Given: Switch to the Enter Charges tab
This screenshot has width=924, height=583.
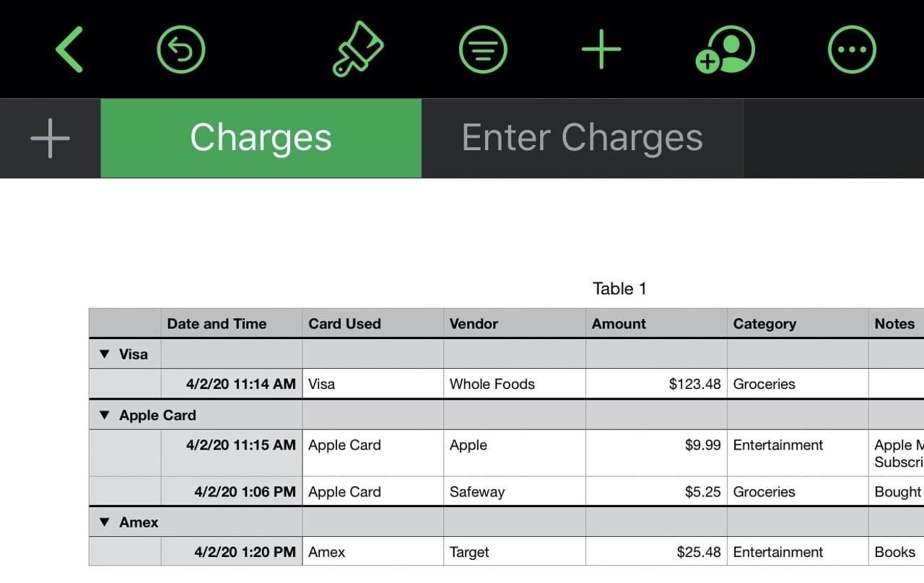Looking at the screenshot, I should click(582, 138).
